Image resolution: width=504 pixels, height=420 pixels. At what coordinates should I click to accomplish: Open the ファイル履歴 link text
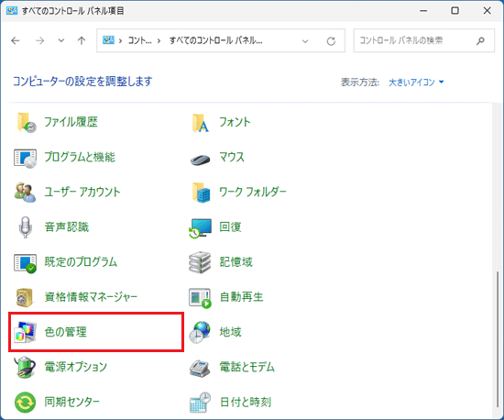tap(71, 122)
